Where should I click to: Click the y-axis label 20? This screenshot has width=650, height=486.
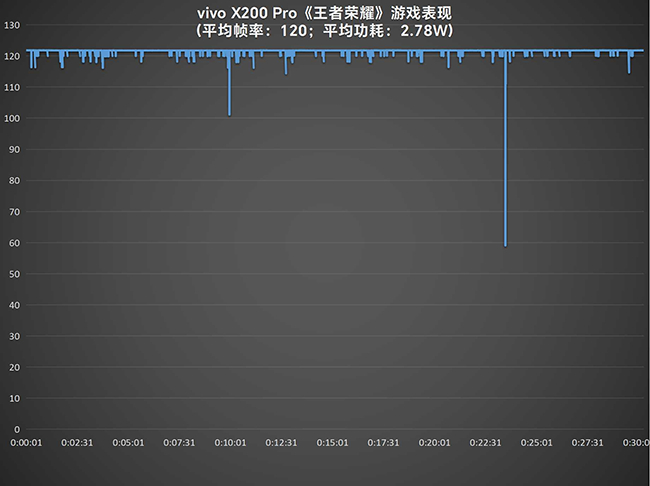click(x=15, y=367)
